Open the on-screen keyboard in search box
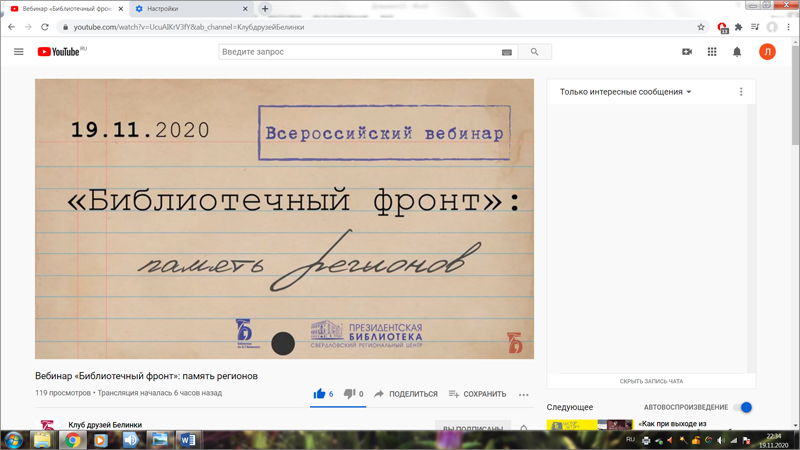 click(x=507, y=52)
